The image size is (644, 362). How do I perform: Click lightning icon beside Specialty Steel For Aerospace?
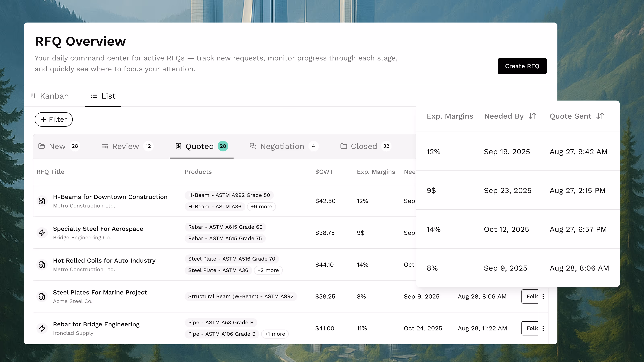coord(42,233)
